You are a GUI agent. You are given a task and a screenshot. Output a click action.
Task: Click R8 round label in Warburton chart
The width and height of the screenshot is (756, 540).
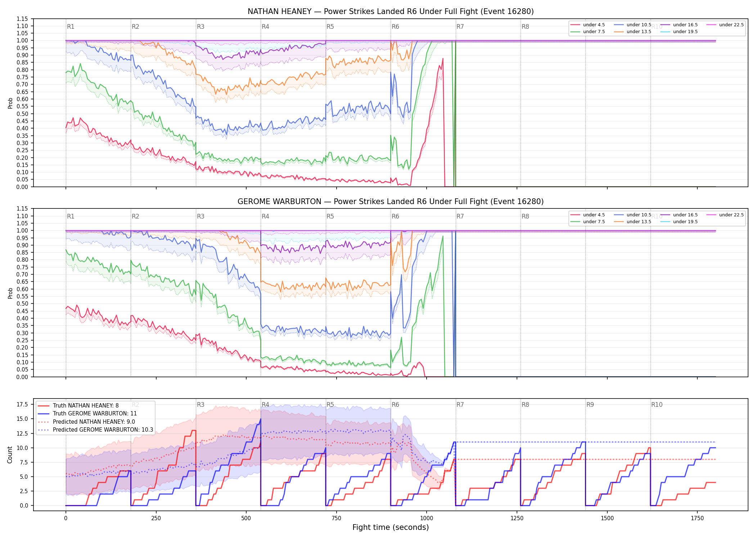point(525,216)
